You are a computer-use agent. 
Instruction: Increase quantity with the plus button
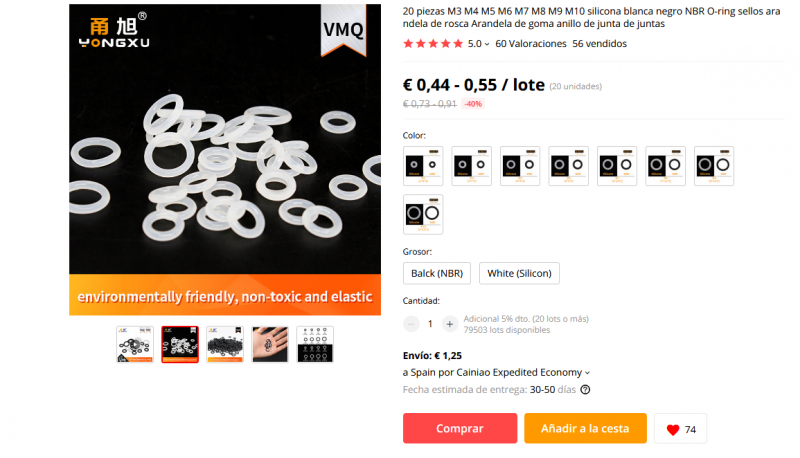tap(449, 324)
